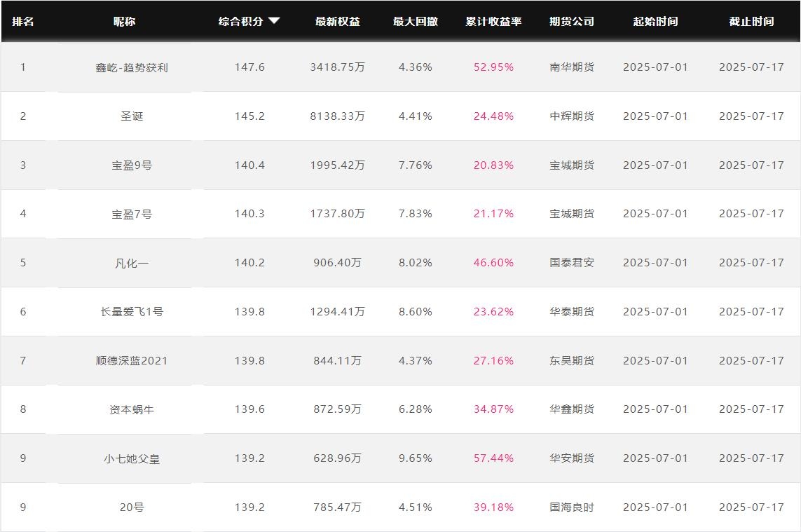
Task: Open nickname 宝盈9号
Action: click(x=132, y=165)
